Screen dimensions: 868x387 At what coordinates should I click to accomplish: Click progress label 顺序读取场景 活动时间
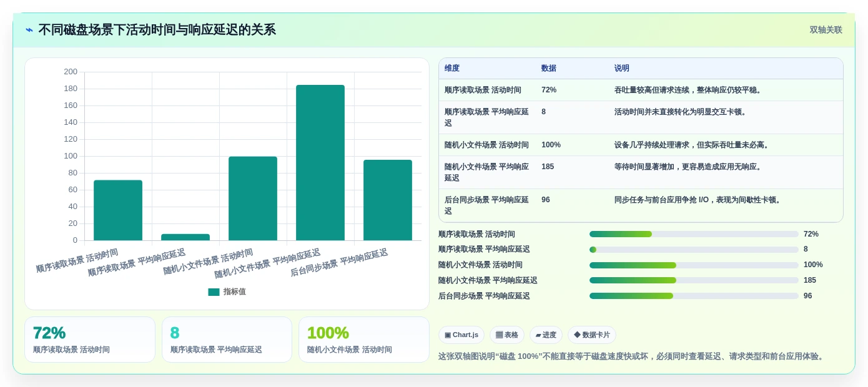(476, 235)
